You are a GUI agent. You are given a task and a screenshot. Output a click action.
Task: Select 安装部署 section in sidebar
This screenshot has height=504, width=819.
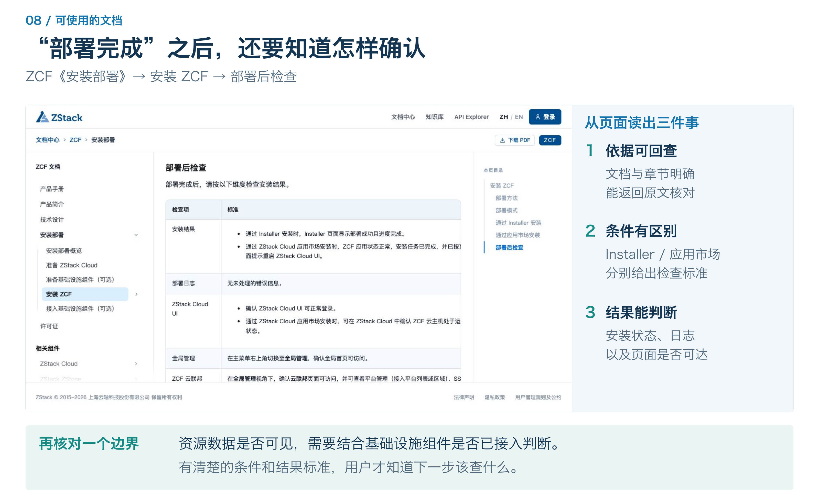click(x=52, y=235)
